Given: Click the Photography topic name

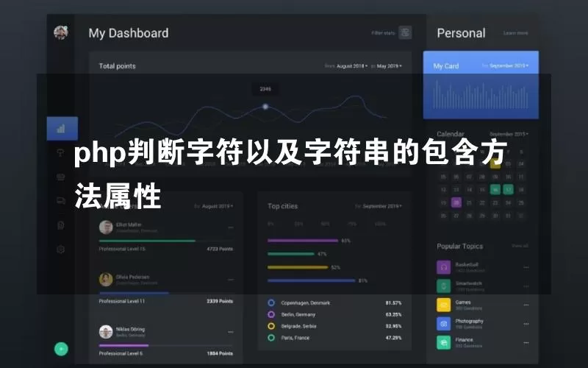Looking at the screenshot, I should click(469, 321).
